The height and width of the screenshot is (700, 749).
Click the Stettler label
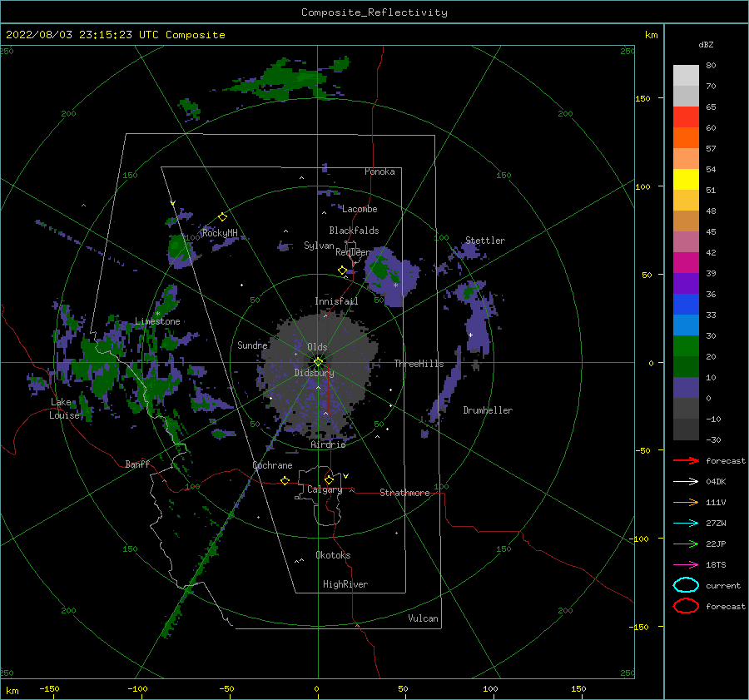point(485,241)
